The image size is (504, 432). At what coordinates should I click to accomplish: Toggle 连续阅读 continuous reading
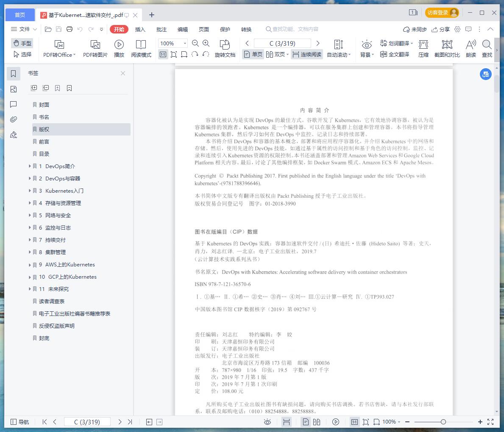307,54
